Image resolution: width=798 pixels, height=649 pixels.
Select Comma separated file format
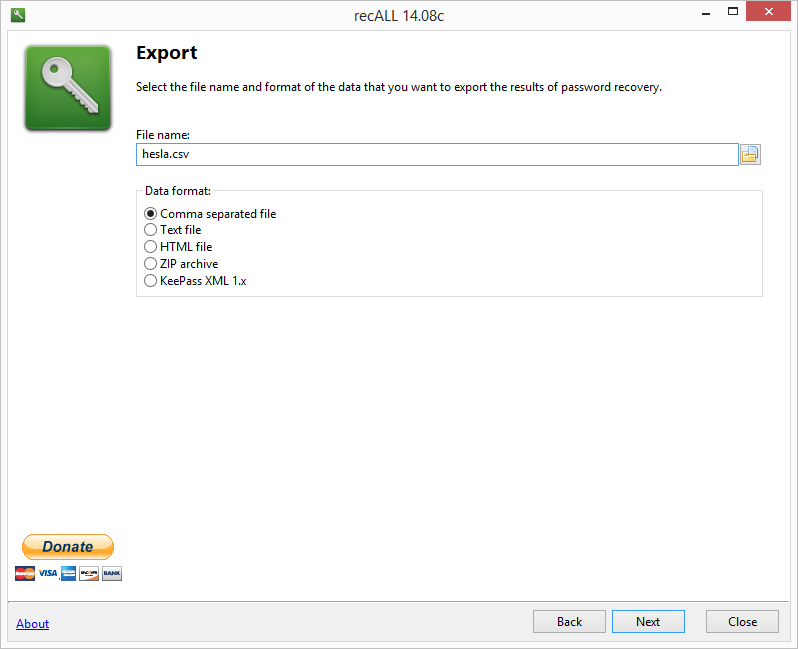[x=151, y=213]
